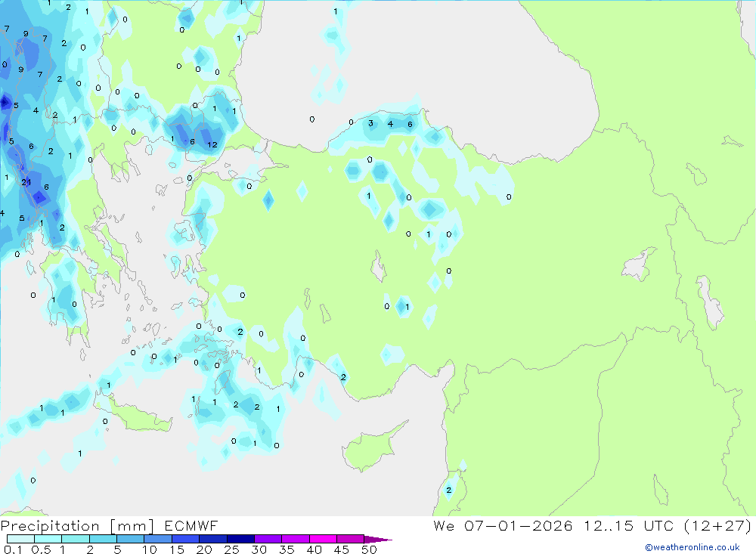Click the '3' value on Black Sea coast
The image size is (756, 554).
coord(370,123)
